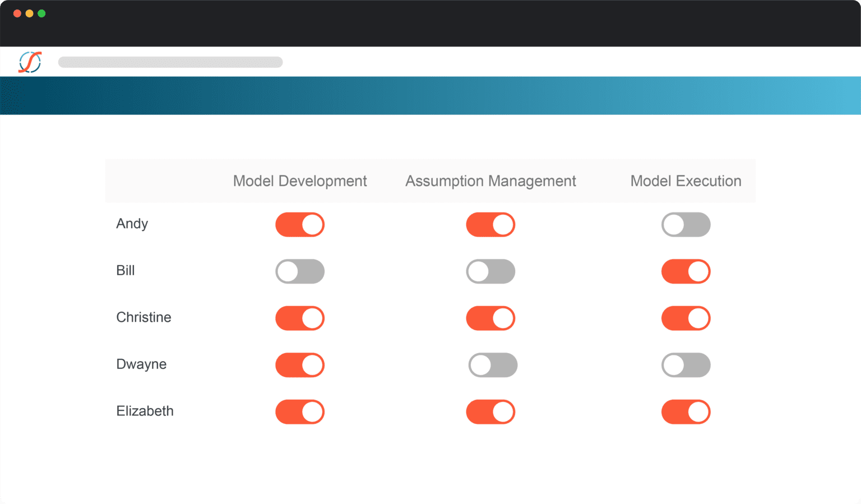
Task: Disable Model Execution permission for Bill
Action: pyautogui.click(x=686, y=271)
